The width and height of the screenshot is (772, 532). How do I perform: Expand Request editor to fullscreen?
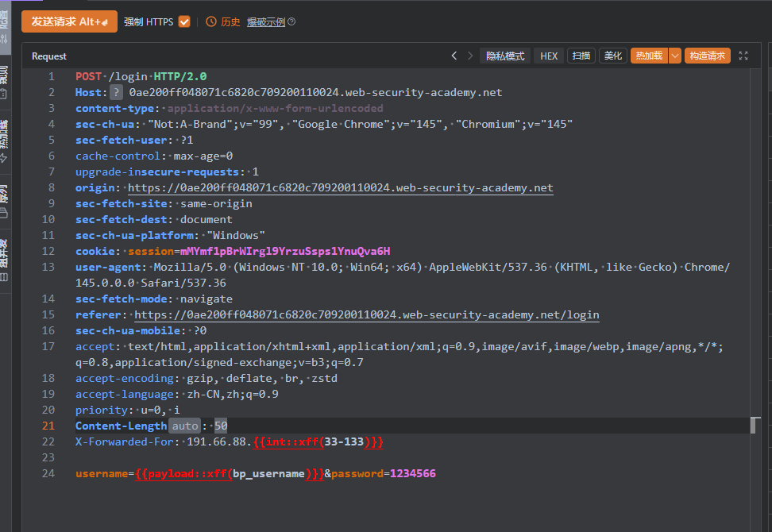click(743, 56)
